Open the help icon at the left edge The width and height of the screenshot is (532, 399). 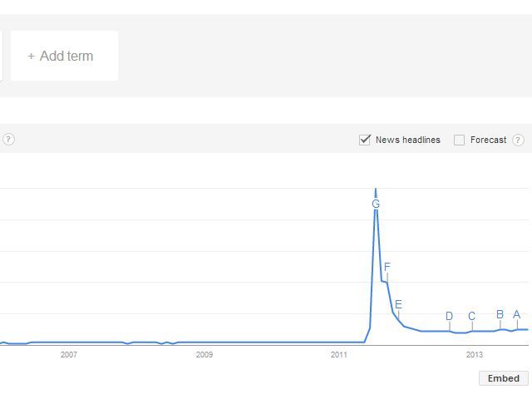(8, 140)
